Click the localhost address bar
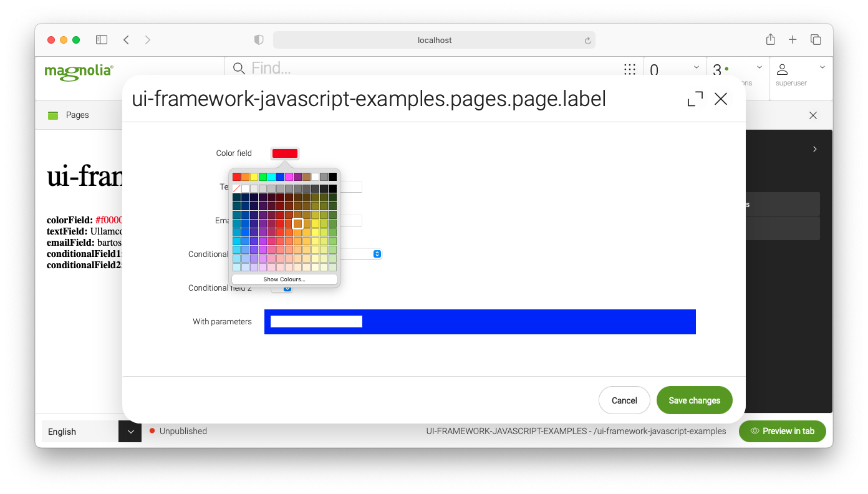Image resolution: width=868 pixels, height=494 pixels. click(435, 39)
